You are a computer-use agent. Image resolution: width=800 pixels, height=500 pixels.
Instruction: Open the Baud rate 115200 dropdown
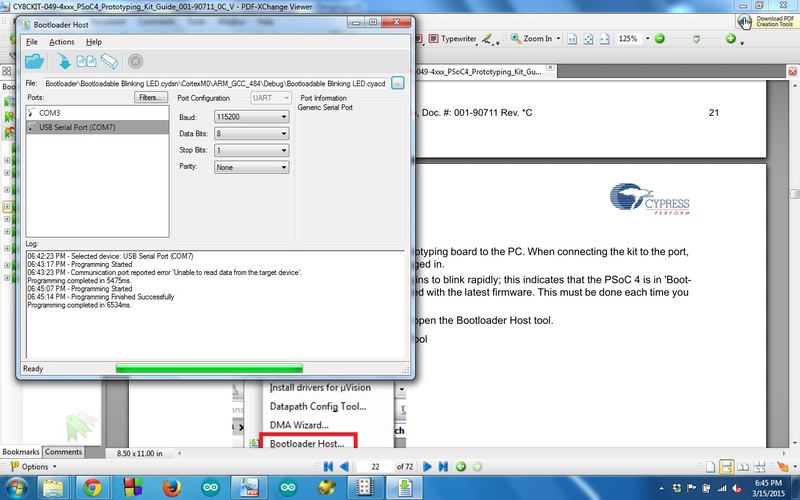(252, 117)
